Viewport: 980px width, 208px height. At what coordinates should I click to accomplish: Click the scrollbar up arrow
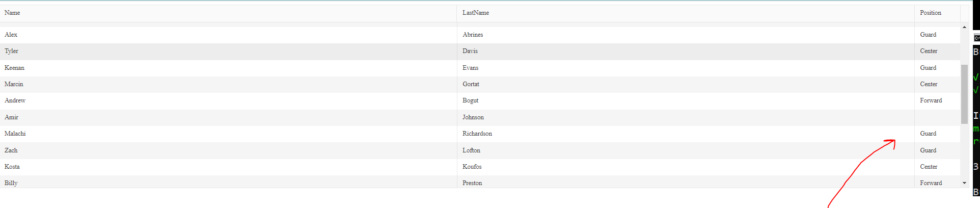pyautogui.click(x=964, y=27)
